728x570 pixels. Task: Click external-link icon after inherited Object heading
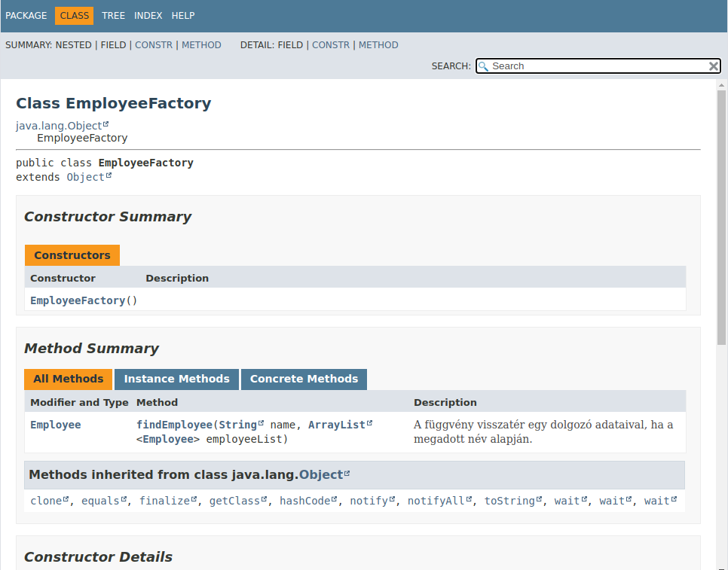point(347,473)
